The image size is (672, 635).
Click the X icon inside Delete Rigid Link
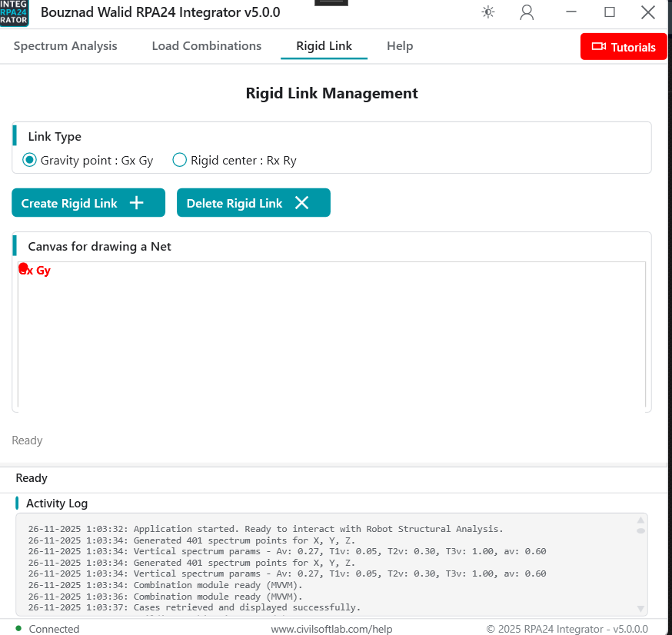pyautogui.click(x=300, y=202)
